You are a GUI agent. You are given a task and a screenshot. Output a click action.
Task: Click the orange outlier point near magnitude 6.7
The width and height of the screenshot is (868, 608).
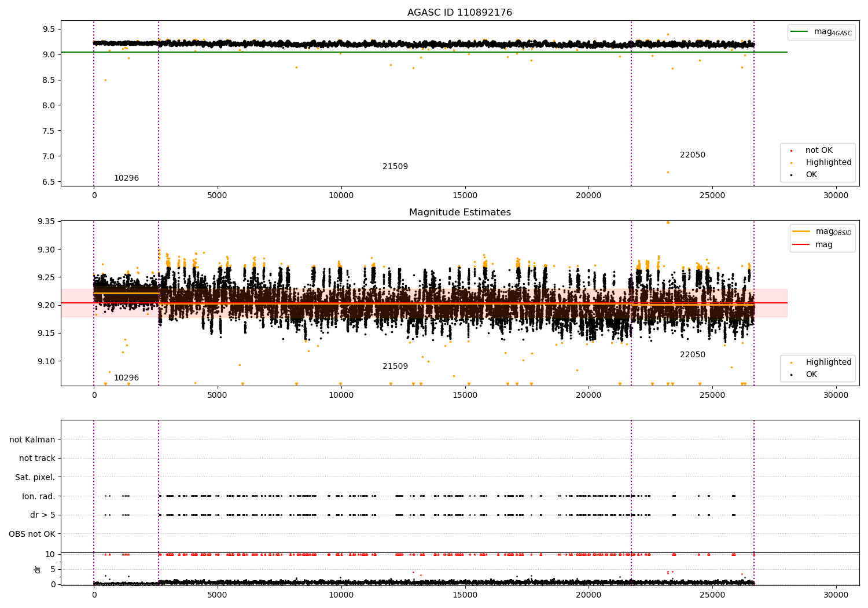click(x=668, y=172)
